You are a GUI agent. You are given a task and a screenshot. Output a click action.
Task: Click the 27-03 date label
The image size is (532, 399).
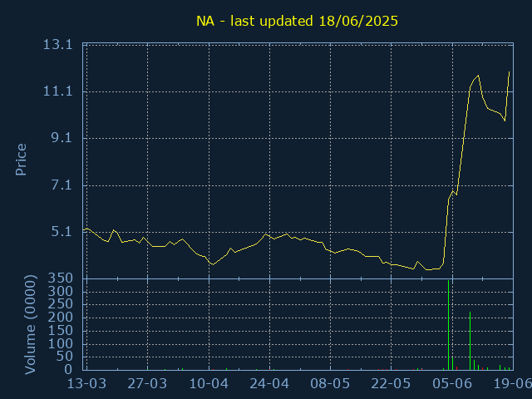pyautogui.click(x=147, y=384)
